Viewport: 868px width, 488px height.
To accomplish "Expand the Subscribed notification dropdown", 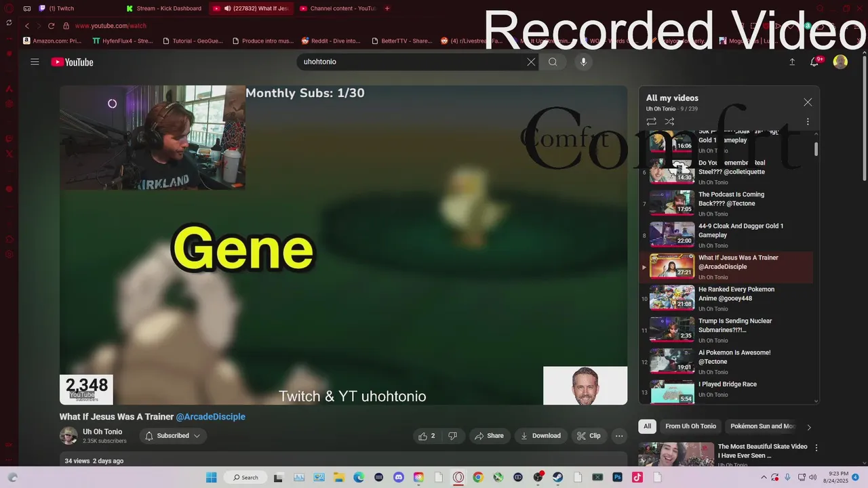I will point(173,436).
